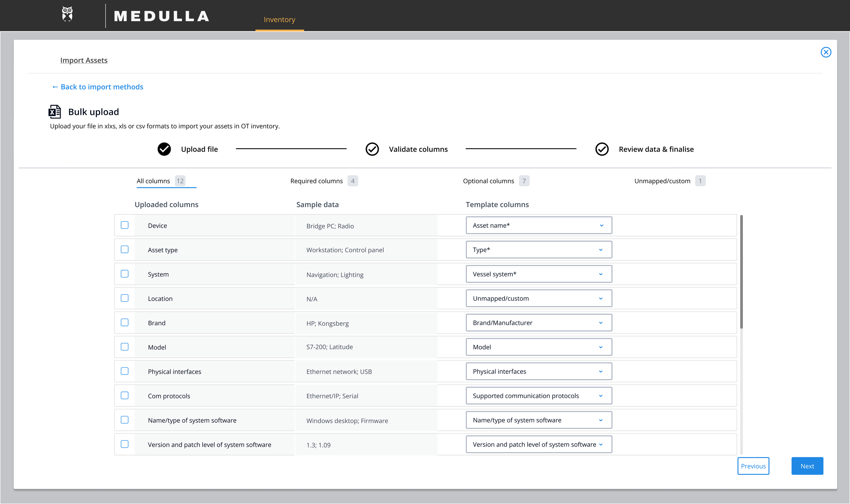Click the Optional columns count badge
The width and height of the screenshot is (850, 504).
click(x=524, y=181)
